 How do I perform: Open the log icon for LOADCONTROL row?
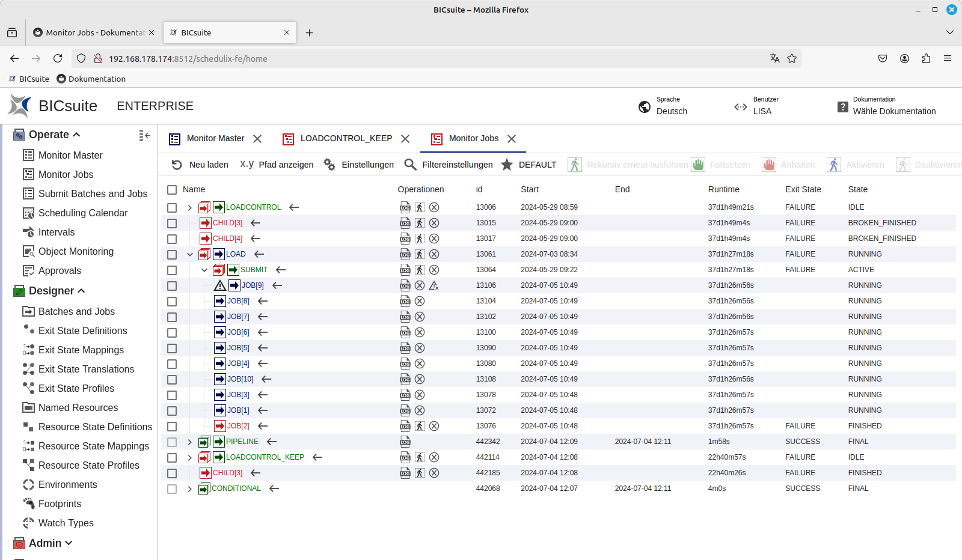tap(405, 207)
